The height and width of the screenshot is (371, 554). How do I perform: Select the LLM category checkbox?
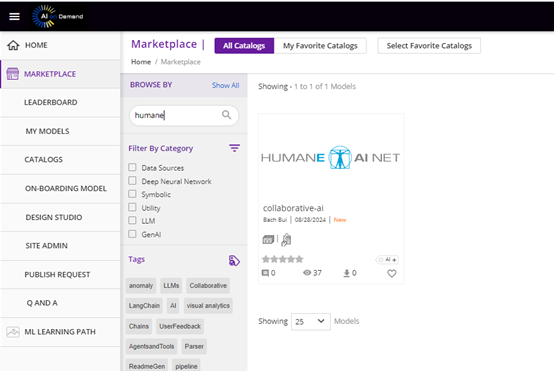pos(132,220)
